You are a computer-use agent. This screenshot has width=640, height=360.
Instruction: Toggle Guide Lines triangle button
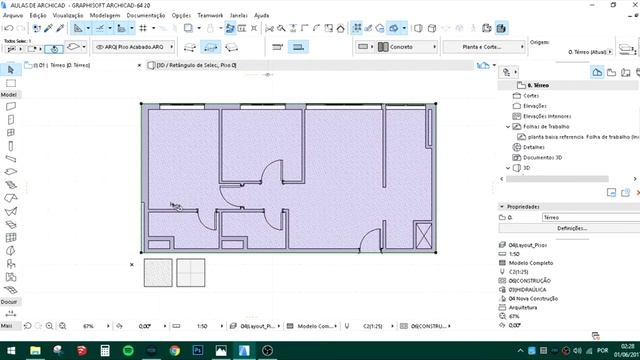[x=78, y=28]
